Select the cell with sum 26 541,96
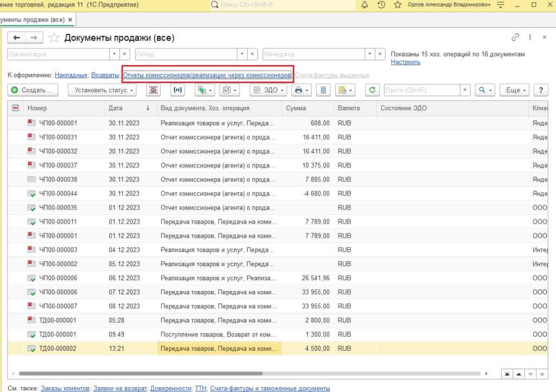Image resolution: width=556 pixels, height=392 pixels. 308,278
